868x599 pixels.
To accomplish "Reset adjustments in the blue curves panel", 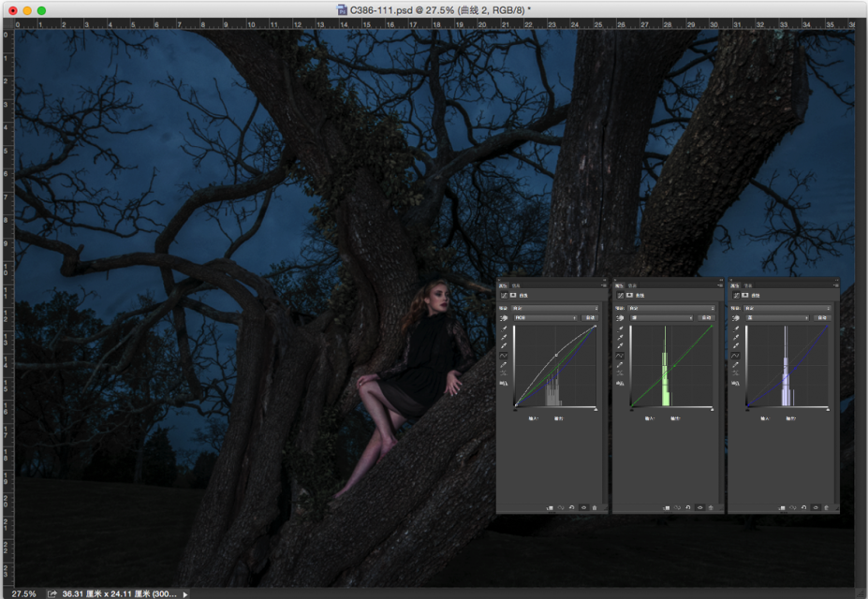I will [x=803, y=507].
